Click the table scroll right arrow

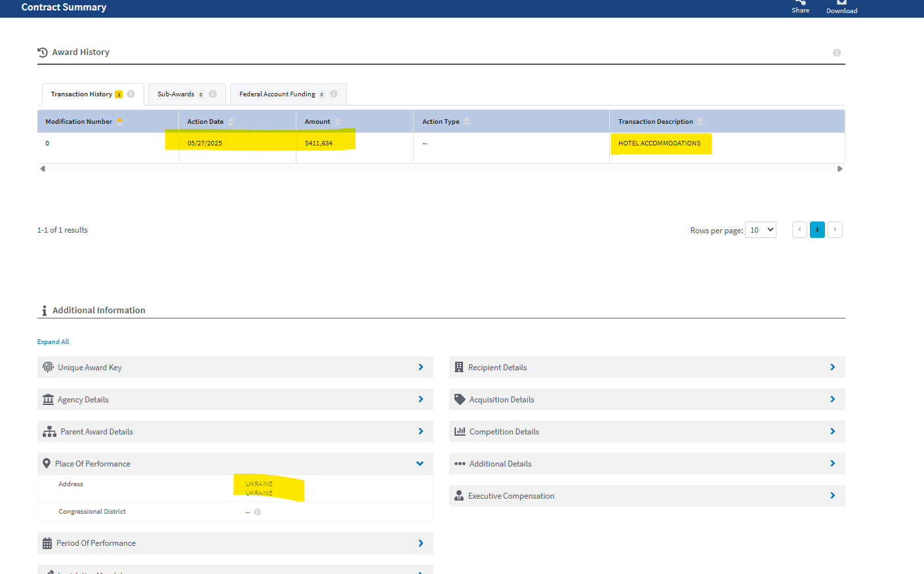pos(839,168)
